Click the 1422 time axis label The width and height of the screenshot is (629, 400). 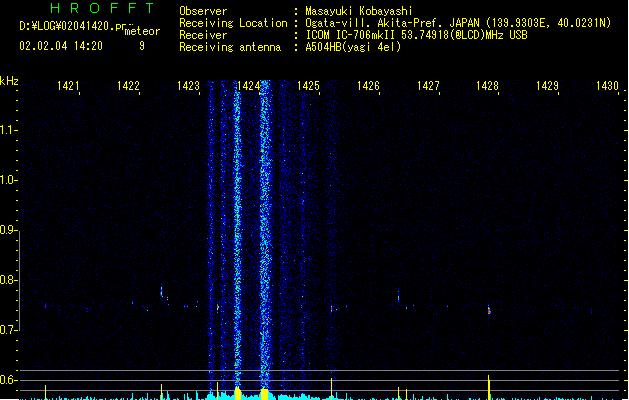[128, 86]
